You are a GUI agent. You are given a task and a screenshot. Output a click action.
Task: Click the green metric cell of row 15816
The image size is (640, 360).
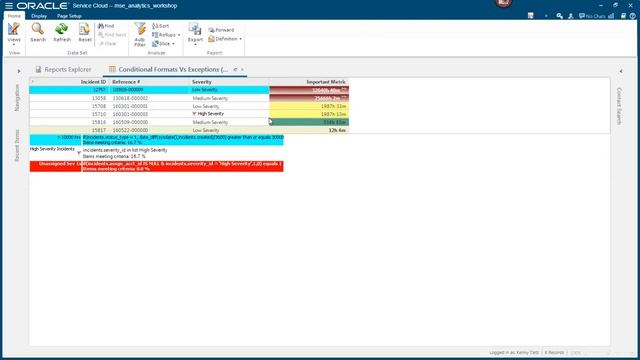coord(309,122)
